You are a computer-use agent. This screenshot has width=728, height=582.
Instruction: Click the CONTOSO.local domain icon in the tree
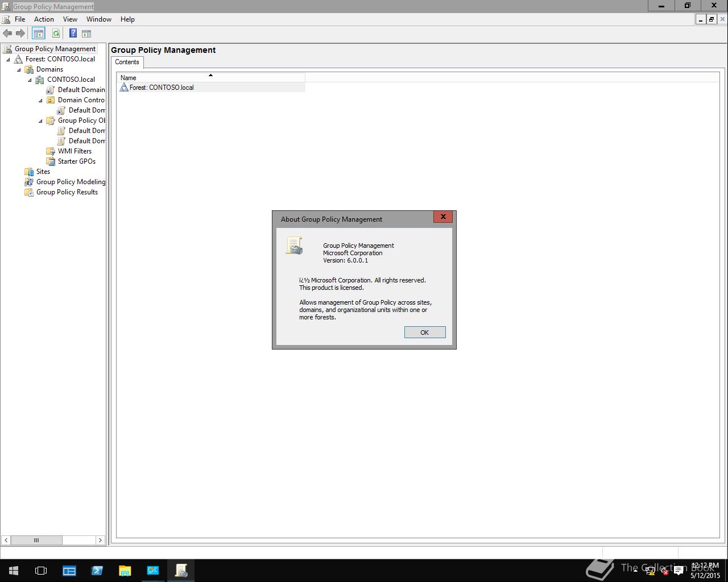pos(40,80)
